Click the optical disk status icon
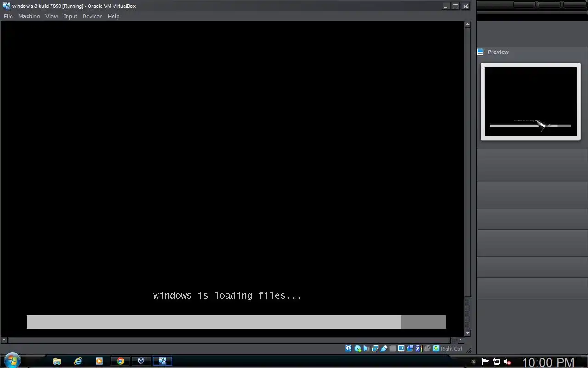588x368 pixels. click(x=357, y=349)
